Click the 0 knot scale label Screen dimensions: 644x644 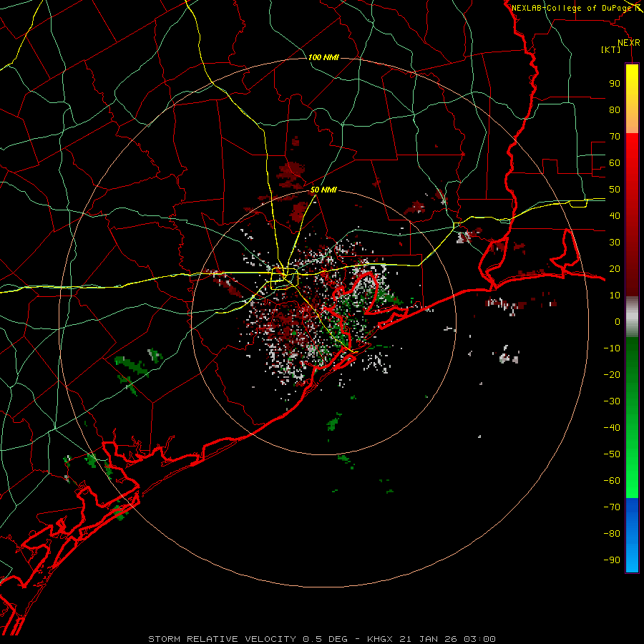coord(618,322)
